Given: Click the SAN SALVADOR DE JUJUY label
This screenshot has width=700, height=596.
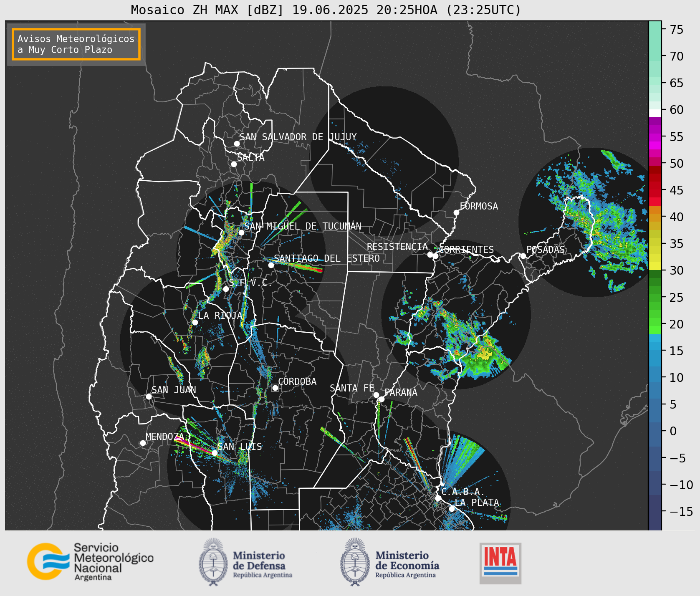Looking at the screenshot, I should pos(298,137).
